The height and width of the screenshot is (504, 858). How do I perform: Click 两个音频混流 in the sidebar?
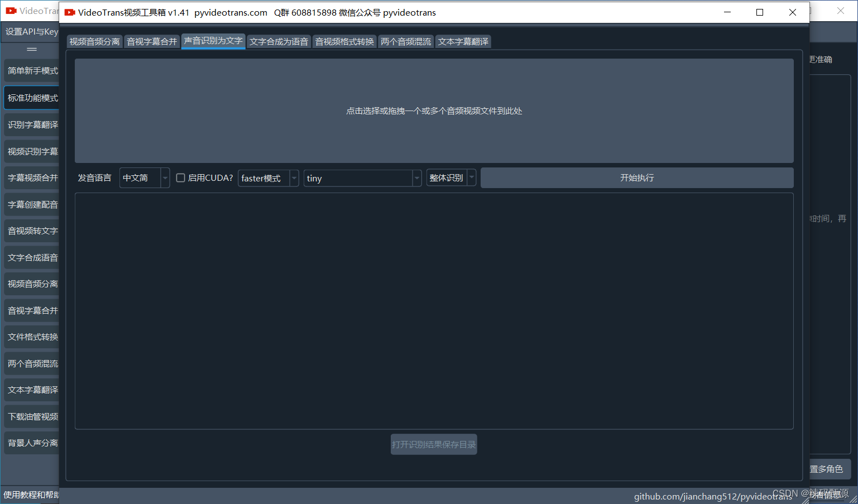pyautogui.click(x=32, y=364)
